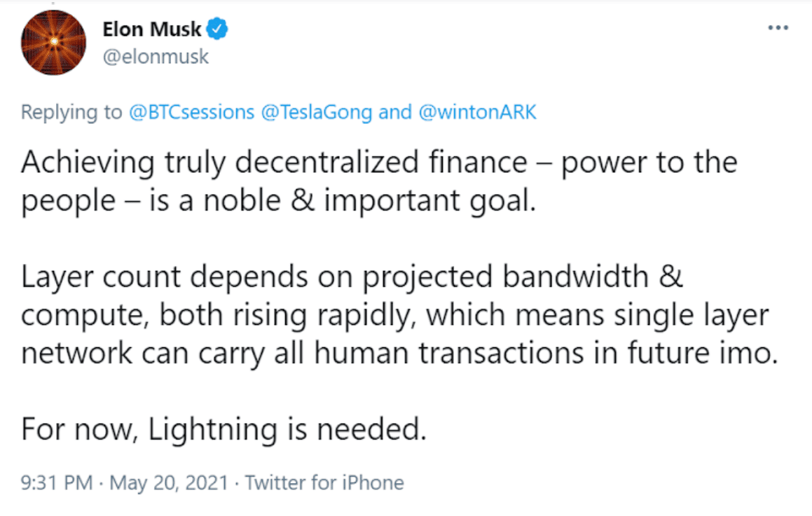
Task: Click the 'network can carry all human' line
Action: (x=399, y=353)
